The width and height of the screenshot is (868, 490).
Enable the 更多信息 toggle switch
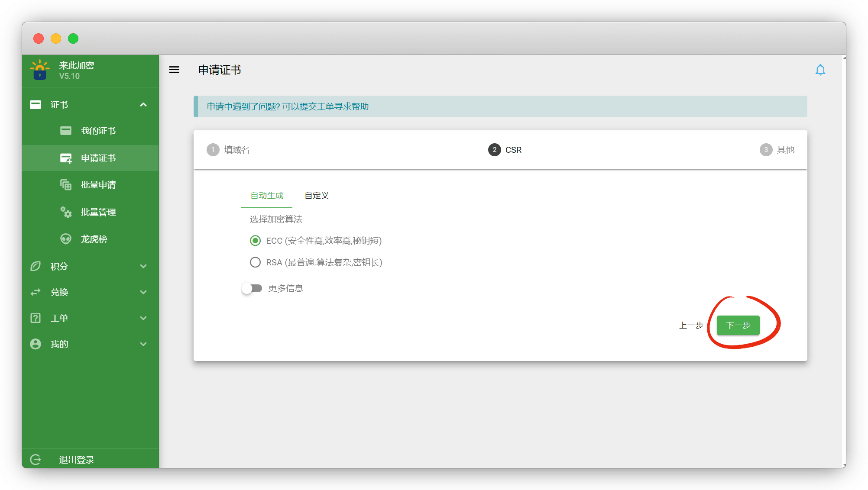click(252, 288)
